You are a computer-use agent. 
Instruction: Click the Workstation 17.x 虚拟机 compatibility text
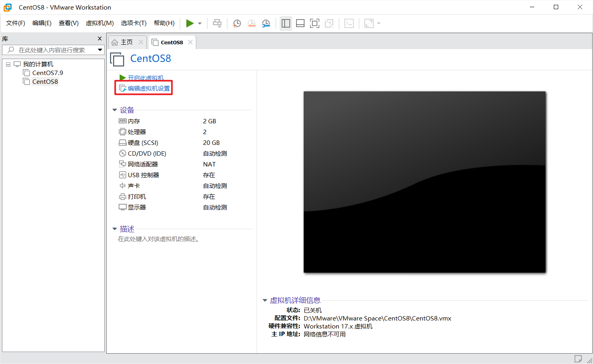click(338, 326)
